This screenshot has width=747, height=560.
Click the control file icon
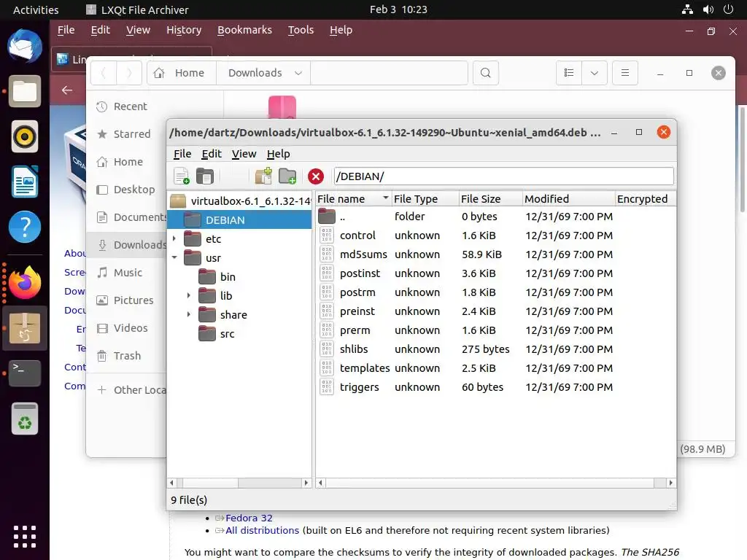click(327, 236)
